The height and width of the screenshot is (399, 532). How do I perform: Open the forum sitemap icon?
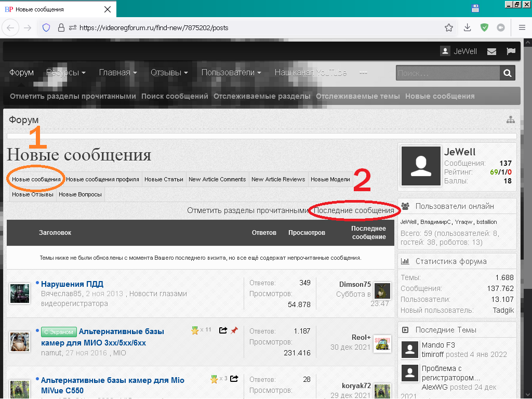(511, 120)
